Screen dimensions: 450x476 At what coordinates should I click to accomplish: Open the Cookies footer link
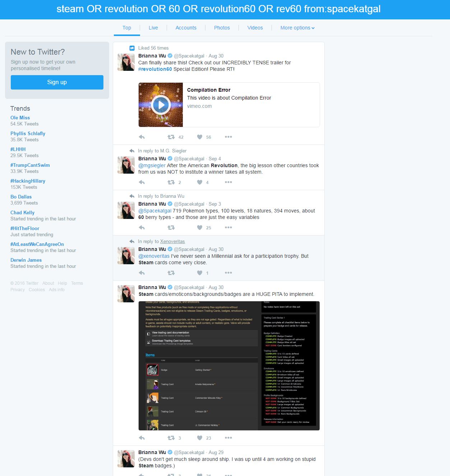[37, 290]
